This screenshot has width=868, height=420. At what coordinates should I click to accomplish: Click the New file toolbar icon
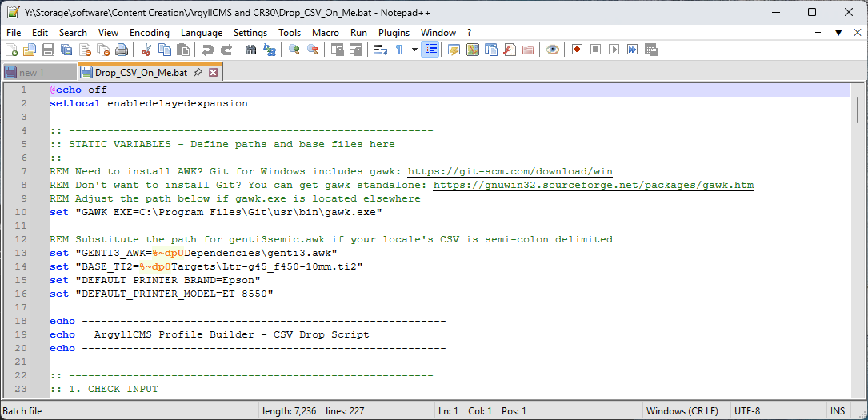click(11, 50)
